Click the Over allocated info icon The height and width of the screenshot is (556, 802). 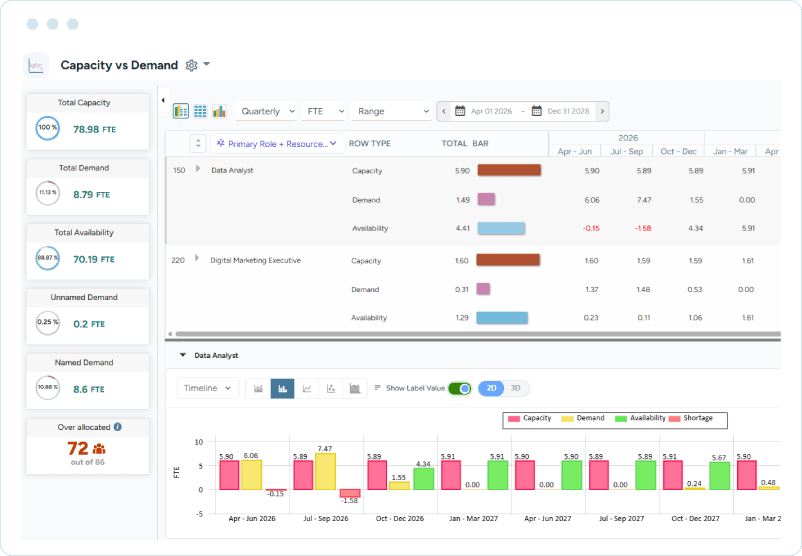coord(118,427)
